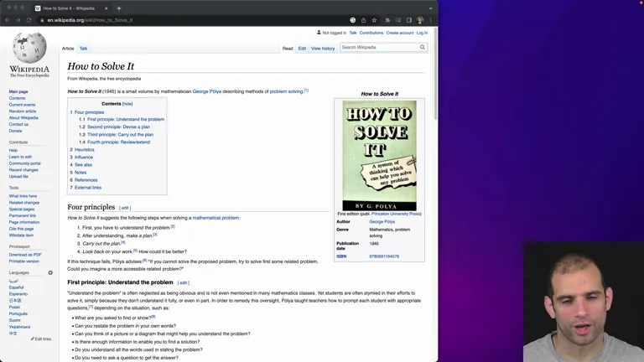
Task: Click the browser forward arrow
Action: pyautogui.click(x=18, y=20)
